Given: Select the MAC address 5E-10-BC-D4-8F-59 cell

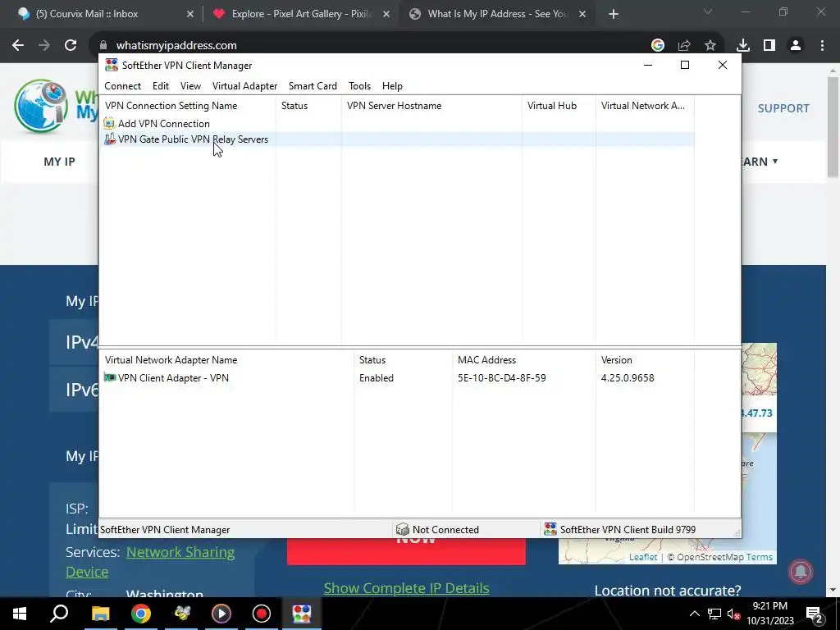Looking at the screenshot, I should [502, 378].
